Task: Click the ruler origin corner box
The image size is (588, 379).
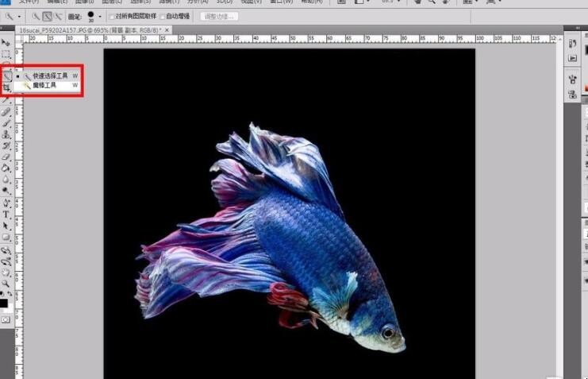Action: (x=19, y=39)
